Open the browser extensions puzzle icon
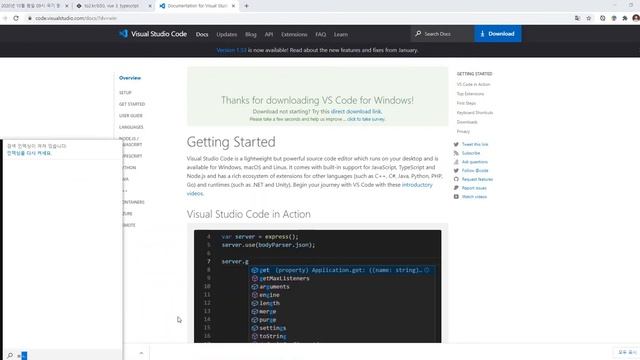Screen dimensions: 640x360 [x=625, y=18]
